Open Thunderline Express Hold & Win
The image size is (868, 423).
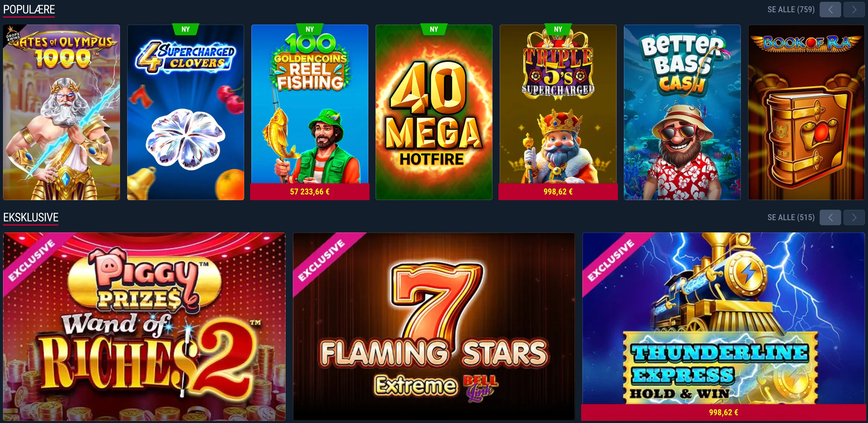coord(724,327)
